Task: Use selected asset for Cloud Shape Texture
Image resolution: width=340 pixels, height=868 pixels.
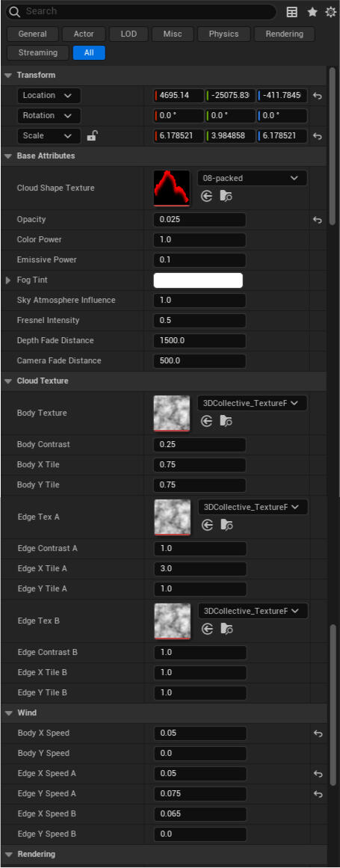Action: pyautogui.click(x=206, y=196)
